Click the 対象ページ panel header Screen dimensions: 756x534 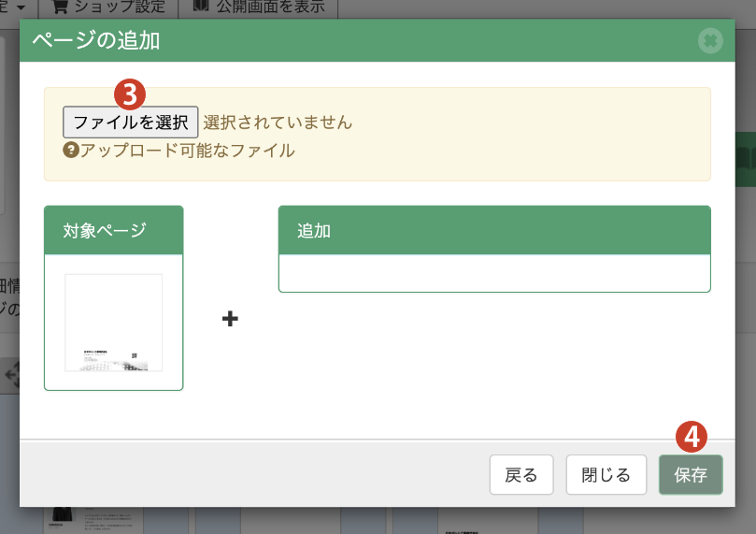[113, 230]
